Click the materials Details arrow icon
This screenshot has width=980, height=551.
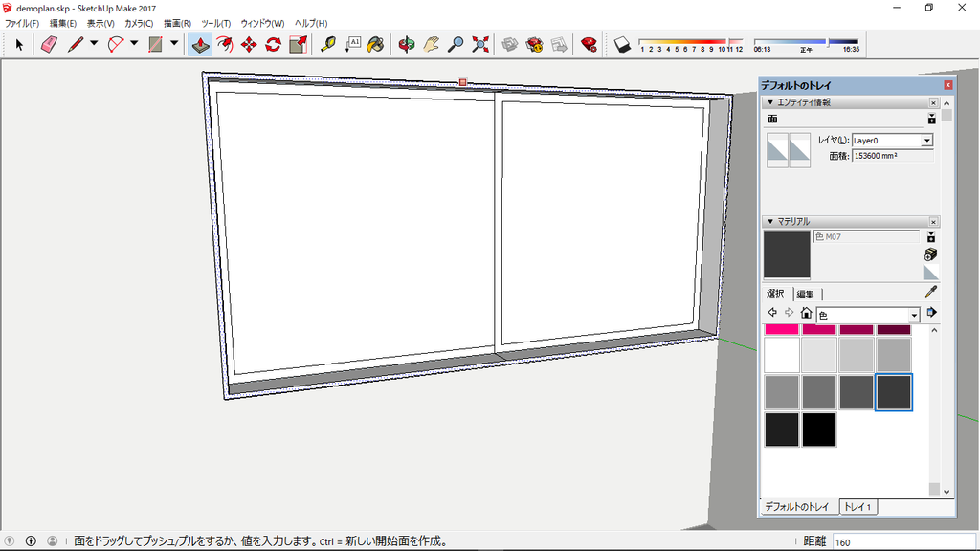(932, 313)
